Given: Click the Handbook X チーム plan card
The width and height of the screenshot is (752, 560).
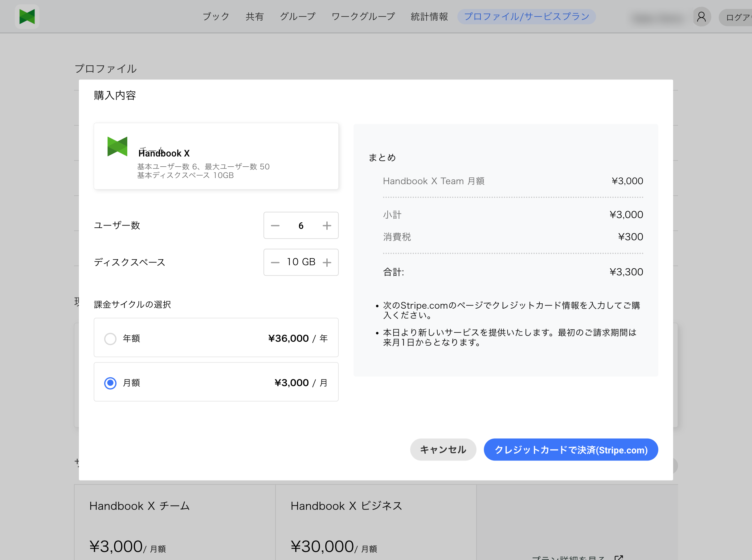Looking at the screenshot, I should point(175,522).
